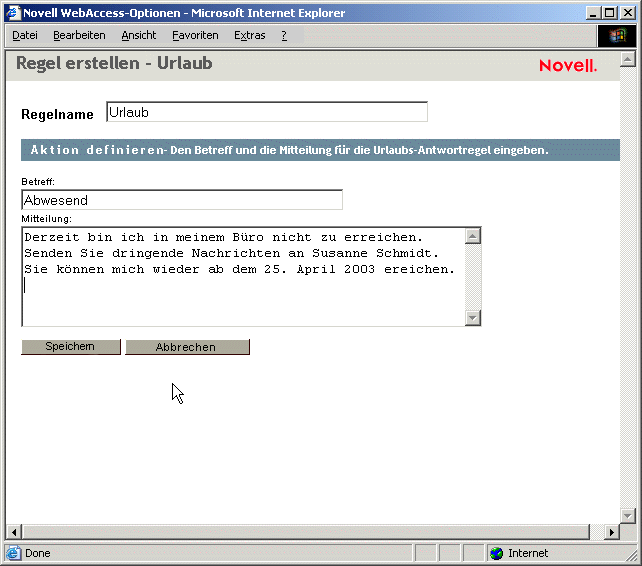
Task: Open the Bearbeiten menu
Action: click(79, 36)
